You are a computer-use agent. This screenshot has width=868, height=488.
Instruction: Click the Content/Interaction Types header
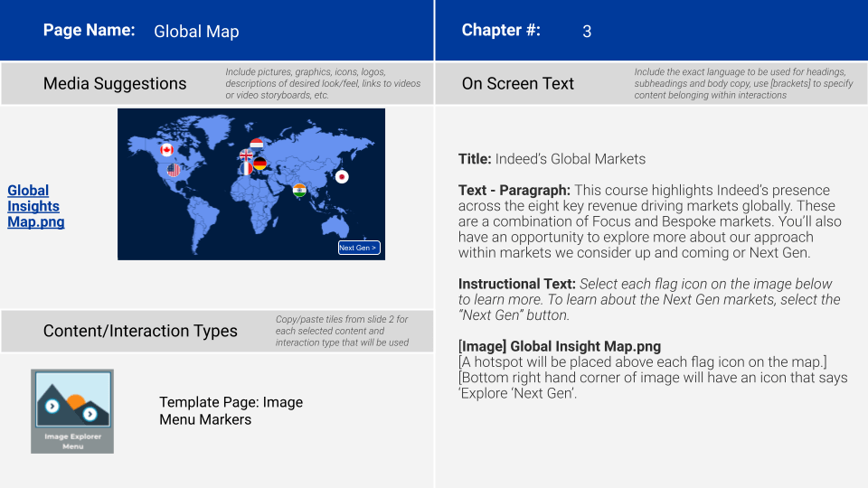tap(140, 331)
